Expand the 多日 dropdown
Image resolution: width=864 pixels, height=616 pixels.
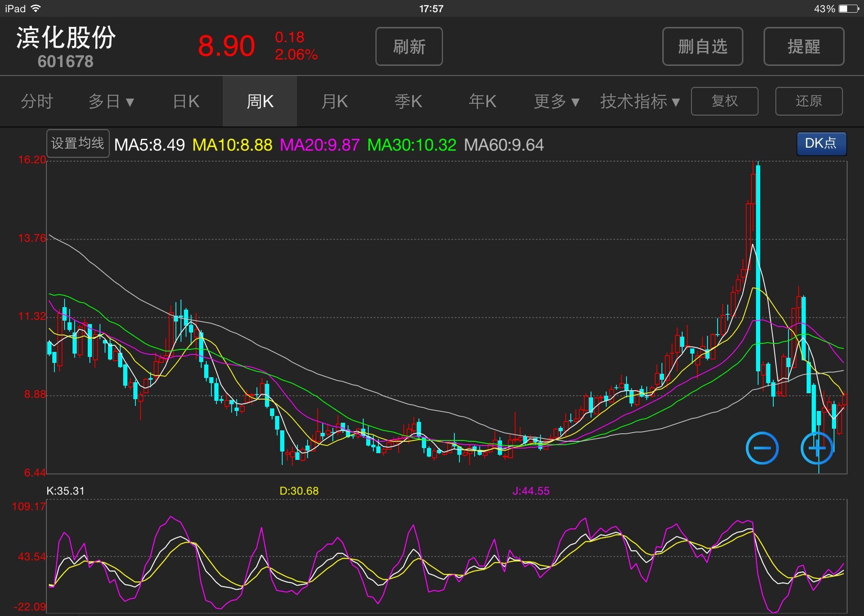111,102
